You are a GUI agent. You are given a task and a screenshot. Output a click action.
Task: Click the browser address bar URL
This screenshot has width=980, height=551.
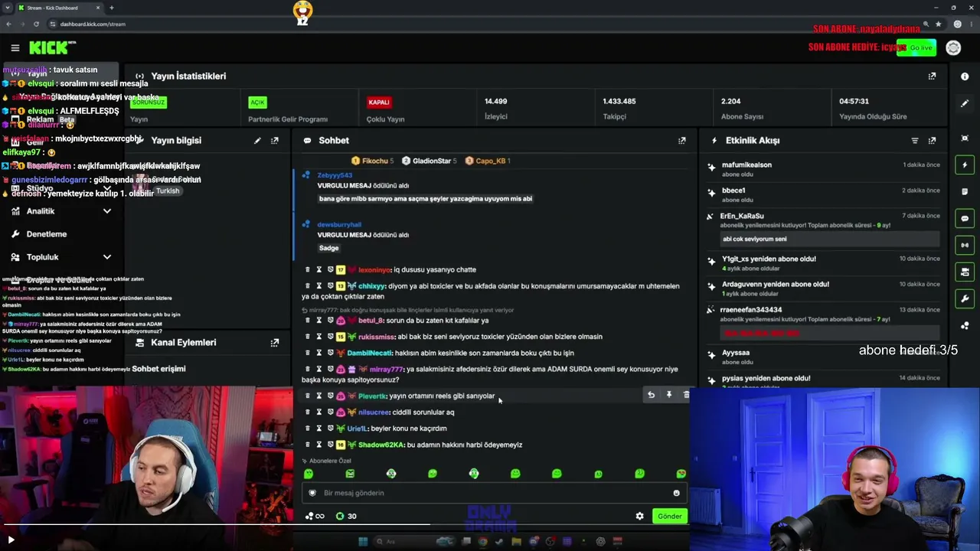click(x=93, y=24)
